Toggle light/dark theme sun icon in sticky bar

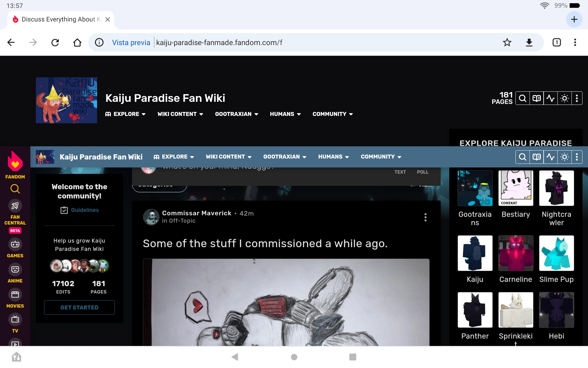click(x=564, y=157)
